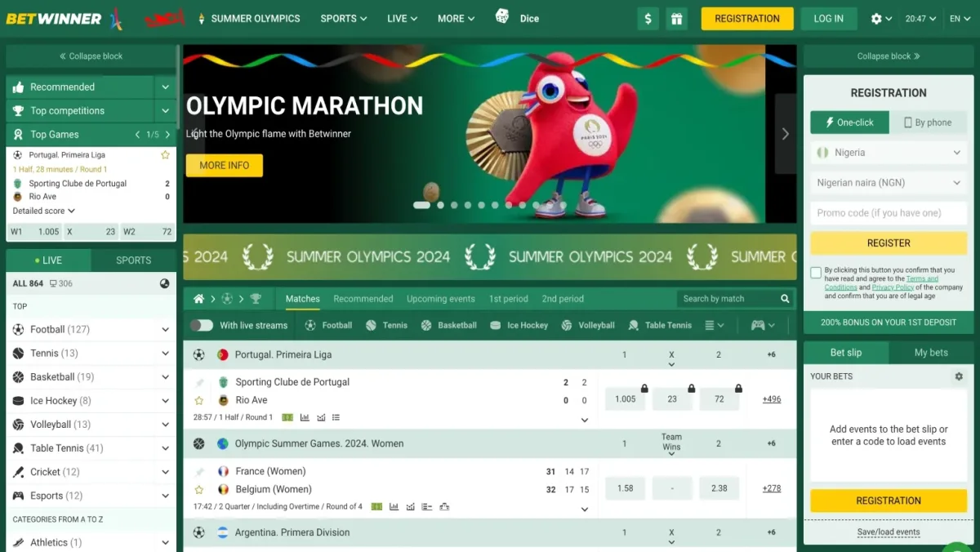Viewport: 980px width, 552px height.
Task: Open the Save/load events link
Action: [x=889, y=532]
